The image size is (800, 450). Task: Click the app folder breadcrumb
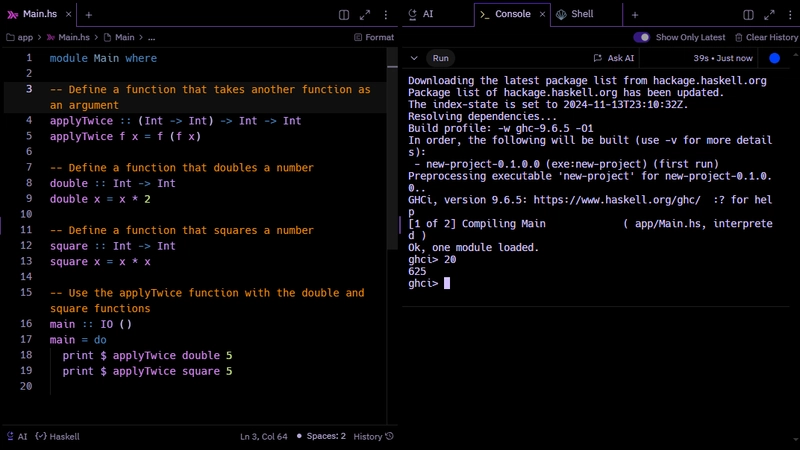pos(19,37)
